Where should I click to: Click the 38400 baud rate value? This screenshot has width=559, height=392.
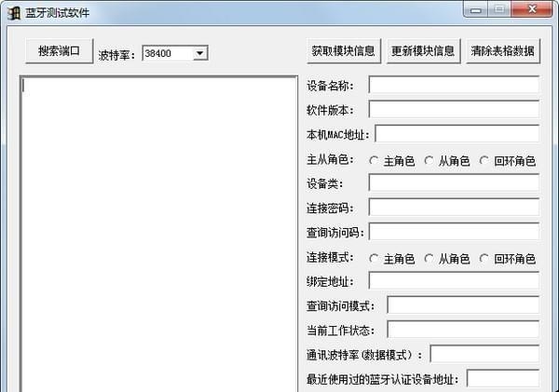(158, 53)
